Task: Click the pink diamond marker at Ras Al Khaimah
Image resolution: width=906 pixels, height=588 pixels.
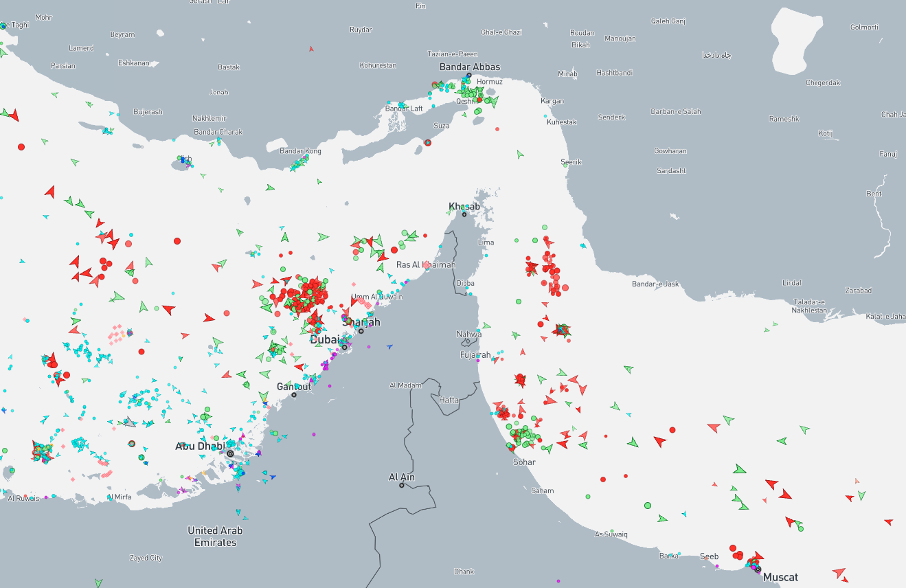Action: [426, 264]
